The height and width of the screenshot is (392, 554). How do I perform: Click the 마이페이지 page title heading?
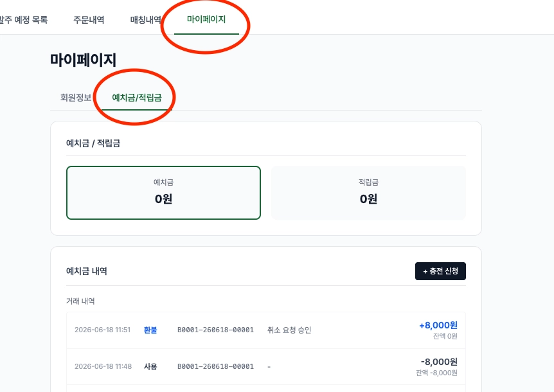point(83,60)
